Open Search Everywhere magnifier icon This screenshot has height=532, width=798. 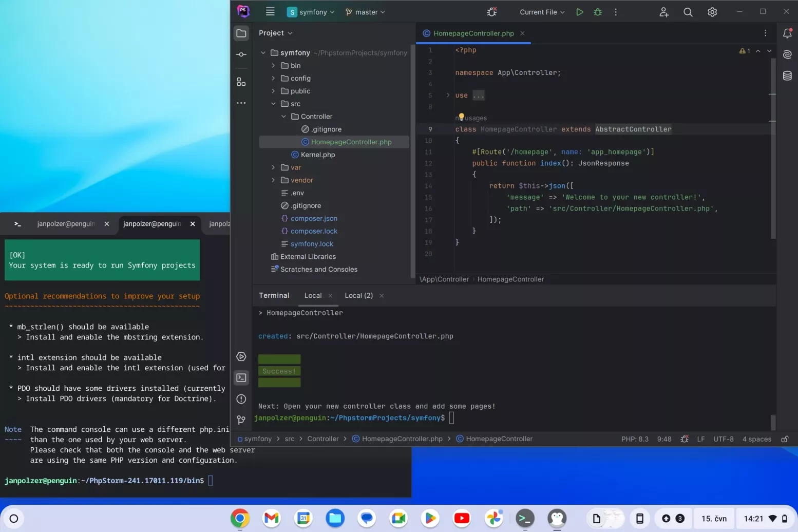[688, 12]
